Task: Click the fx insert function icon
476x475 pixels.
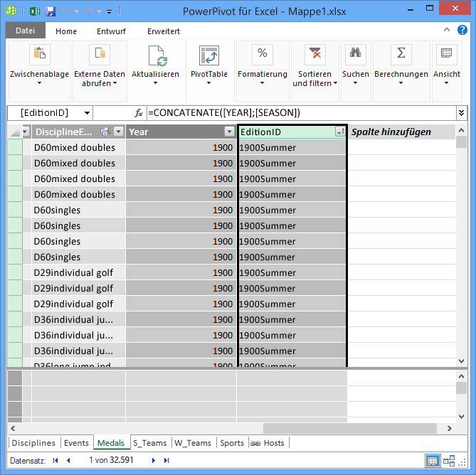Action: click(x=139, y=113)
